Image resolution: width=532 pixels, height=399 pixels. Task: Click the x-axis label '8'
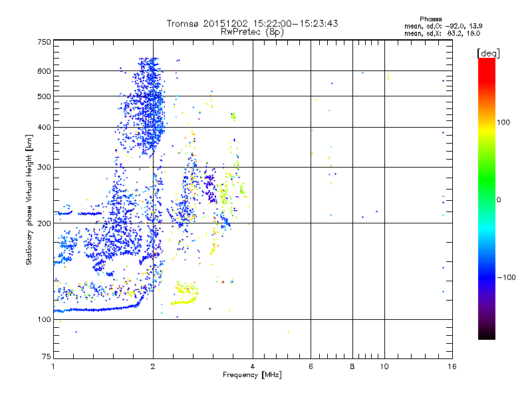(x=352, y=366)
